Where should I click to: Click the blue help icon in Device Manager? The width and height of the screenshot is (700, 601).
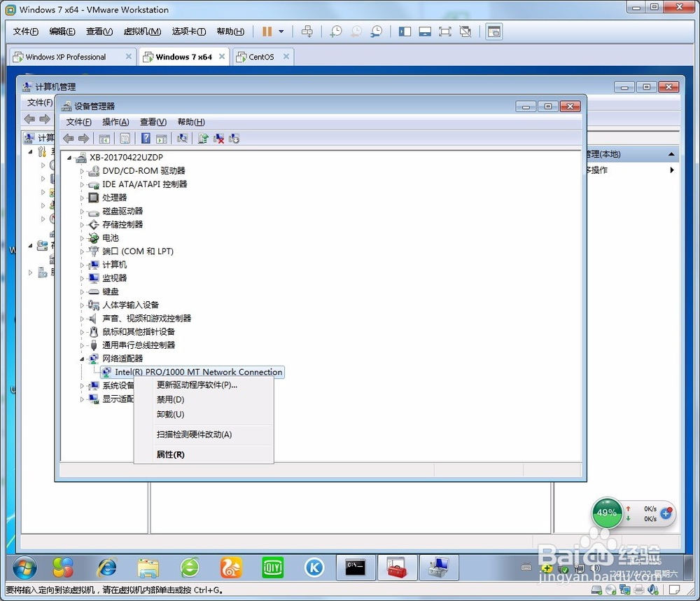pyautogui.click(x=146, y=139)
